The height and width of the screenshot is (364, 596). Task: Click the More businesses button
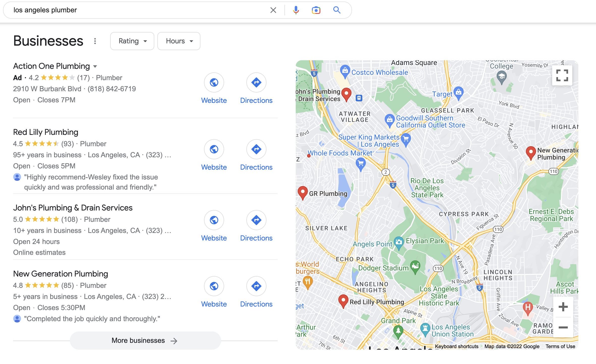click(x=145, y=341)
